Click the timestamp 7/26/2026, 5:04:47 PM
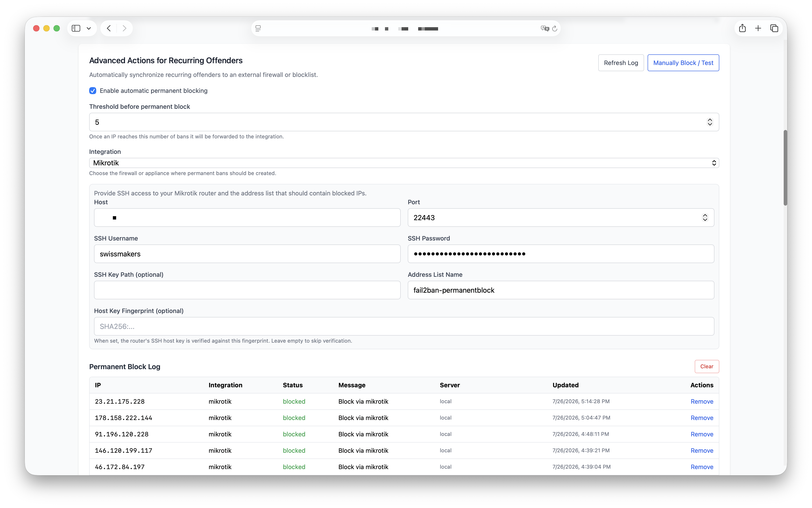The width and height of the screenshot is (812, 508). 581,418
